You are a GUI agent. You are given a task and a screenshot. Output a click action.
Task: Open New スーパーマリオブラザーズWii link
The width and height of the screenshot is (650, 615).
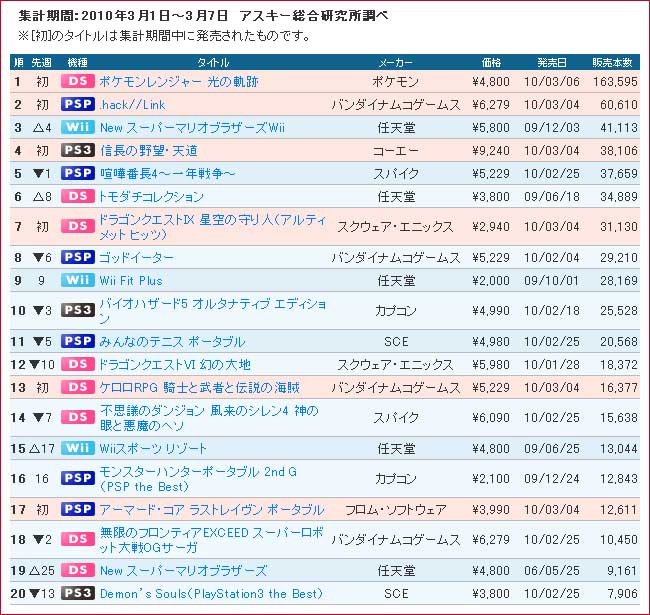tap(192, 128)
